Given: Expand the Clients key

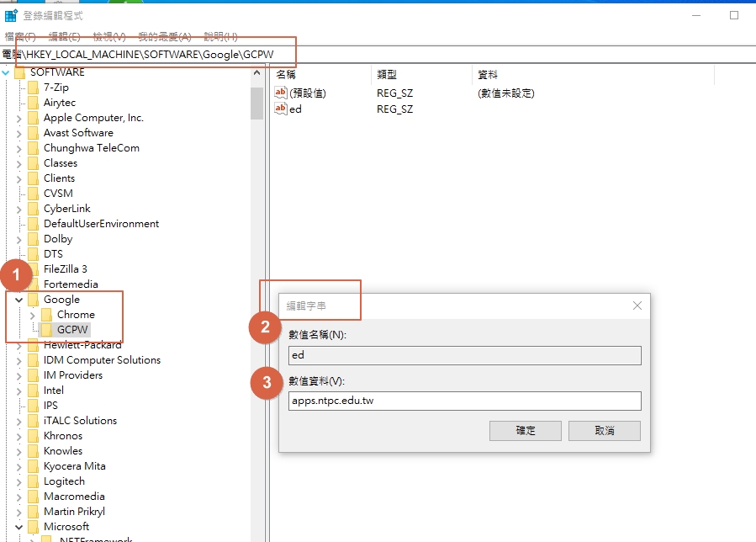Looking at the screenshot, I should [x=19, y=178].
